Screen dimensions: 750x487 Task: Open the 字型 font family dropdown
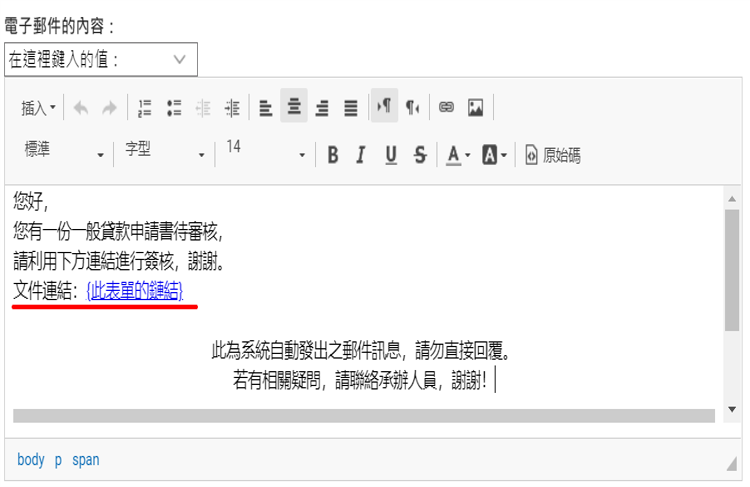(x=165, y=152)
